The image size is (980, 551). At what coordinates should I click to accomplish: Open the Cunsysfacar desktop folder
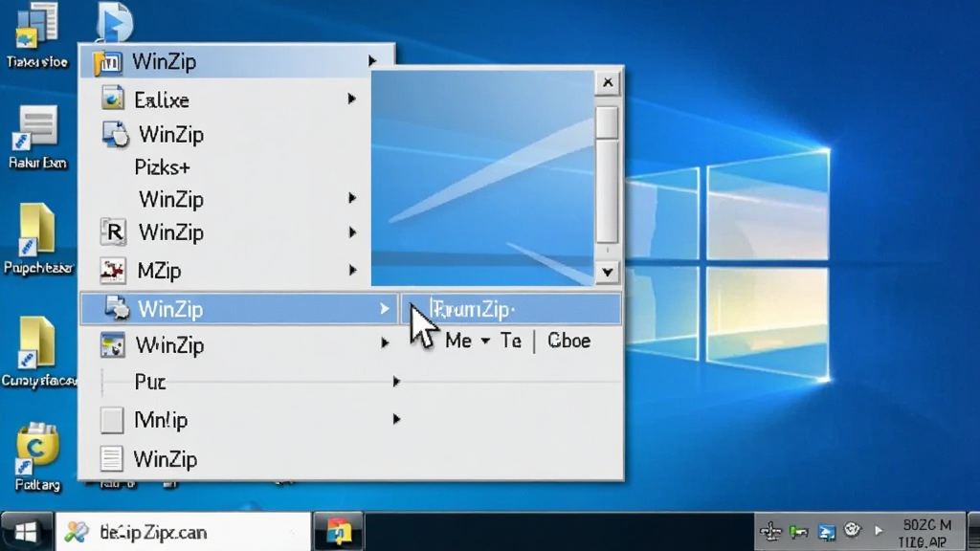click(x=37, y=352)
